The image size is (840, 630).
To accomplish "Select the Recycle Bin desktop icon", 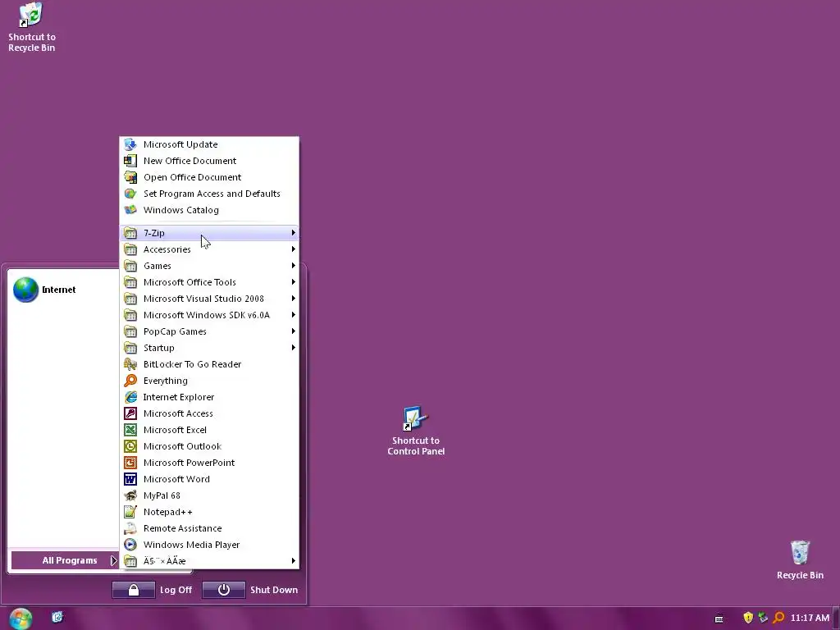I will coord(800,559).
